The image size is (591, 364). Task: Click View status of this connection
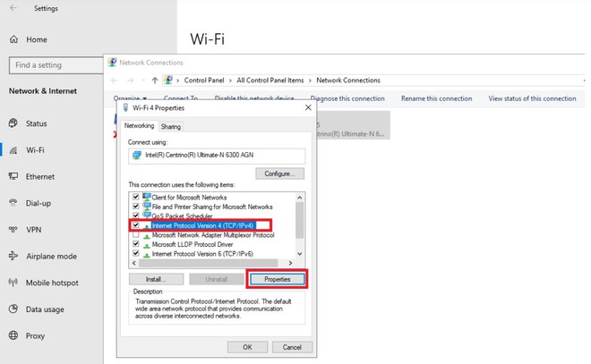532,98
